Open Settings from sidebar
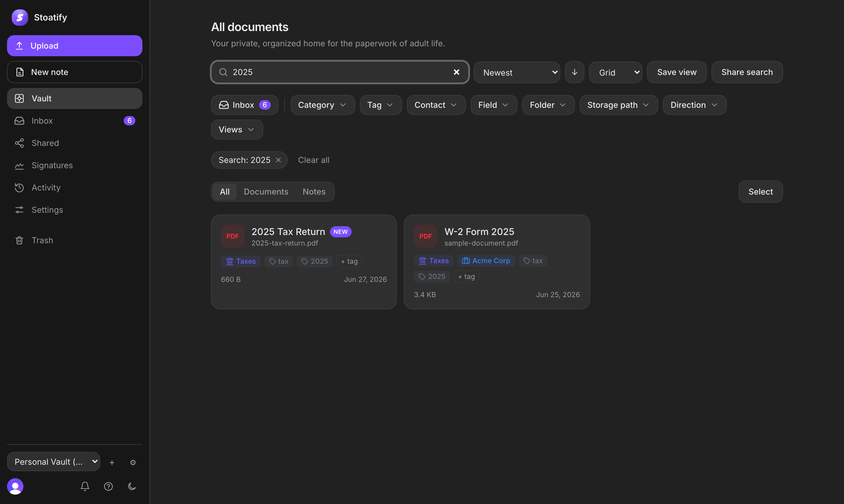This screenshot has height=504, width=844. pyautogui.click(x=74, y=210)
